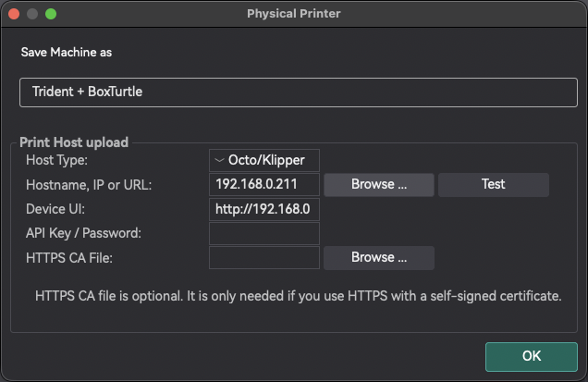Open the Host Type dropdown
Viewport: 588px width, 382px height.
(264, 160)
